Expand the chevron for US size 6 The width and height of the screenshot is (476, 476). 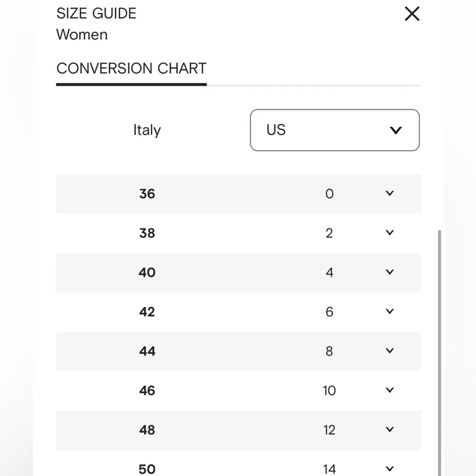pos(389,312)
